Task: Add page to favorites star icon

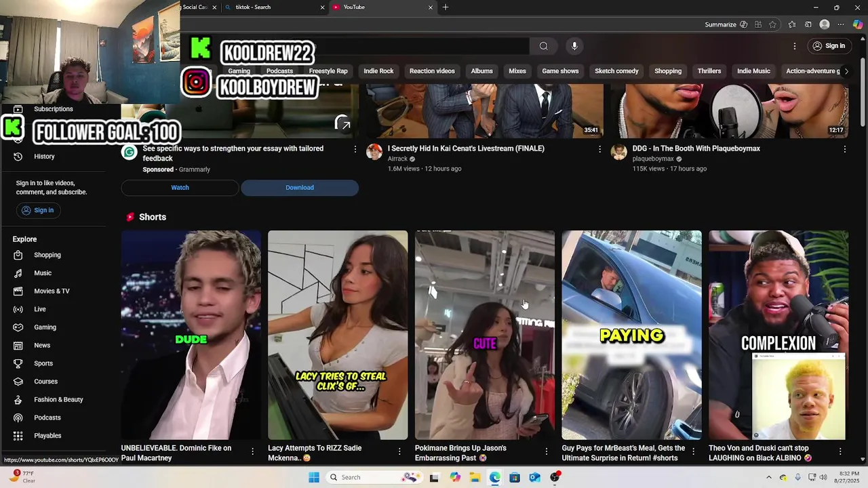Action: (x=772, y=24)
